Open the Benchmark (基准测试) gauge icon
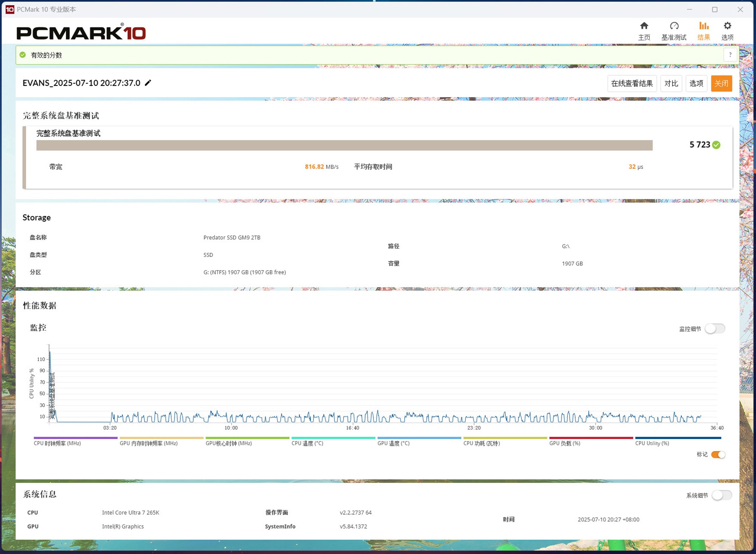The width and height of the screenshot is (756, 554). click(x=674, y=26)
